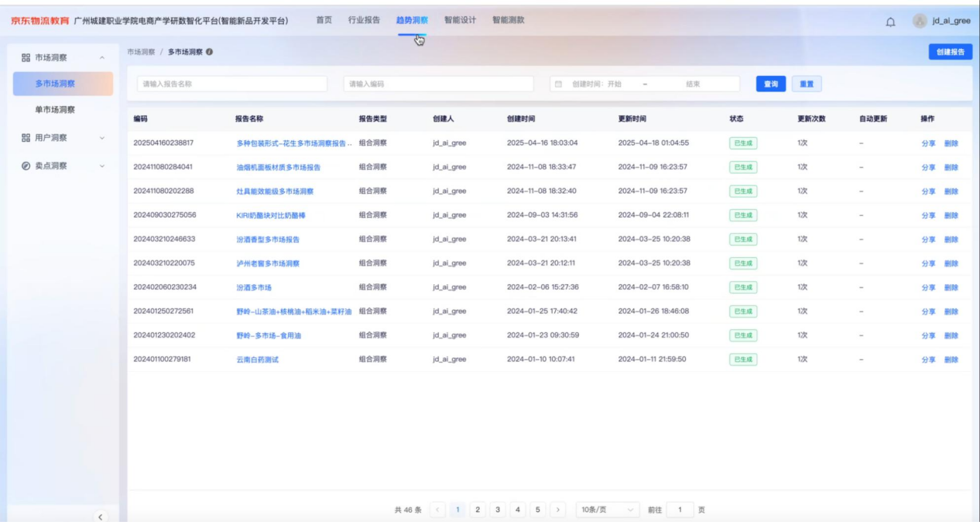This screenshot has width=980, height=522.
Task: Click the 卖点洞察 compass icon in sidebar
Action: [26, 166]
